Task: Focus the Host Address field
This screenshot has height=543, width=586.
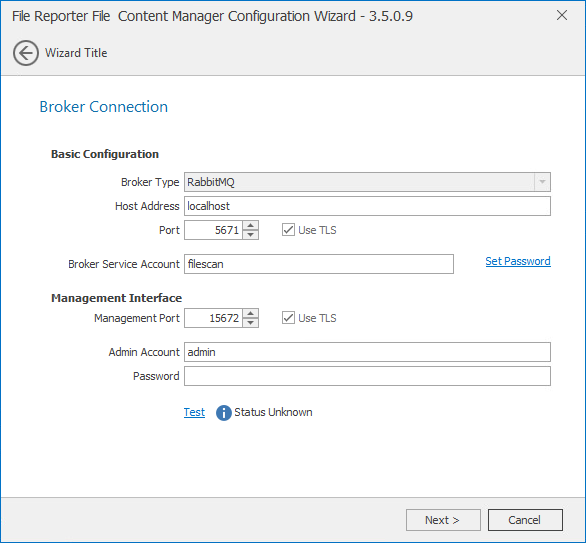Action: [x=367, y=206]
